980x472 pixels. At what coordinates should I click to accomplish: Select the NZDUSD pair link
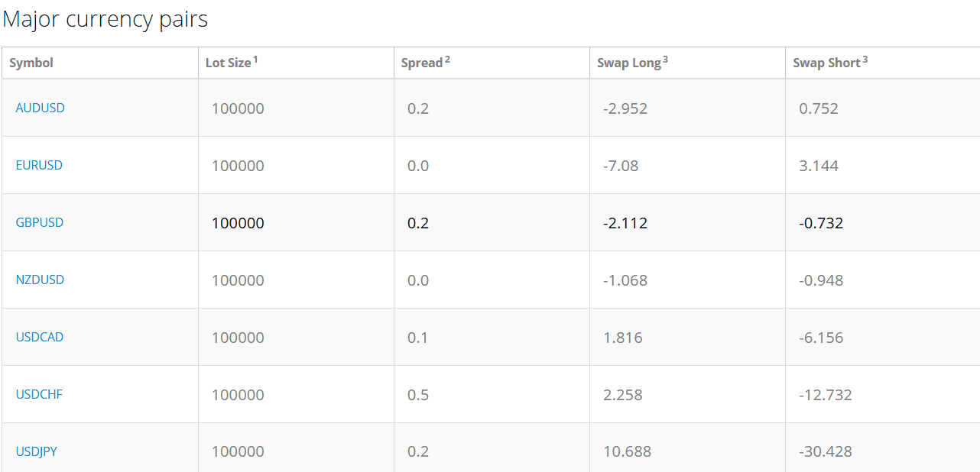coord(40,280)
